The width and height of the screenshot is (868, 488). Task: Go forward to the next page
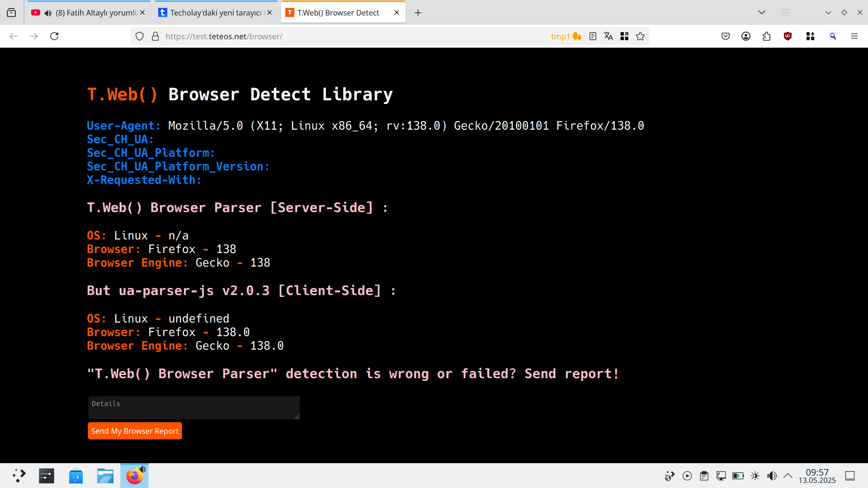click(34, 36)
